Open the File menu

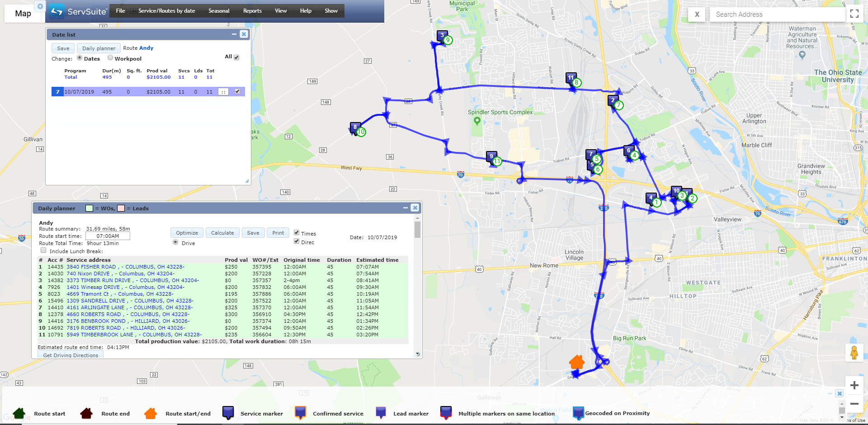click(121, 11)
